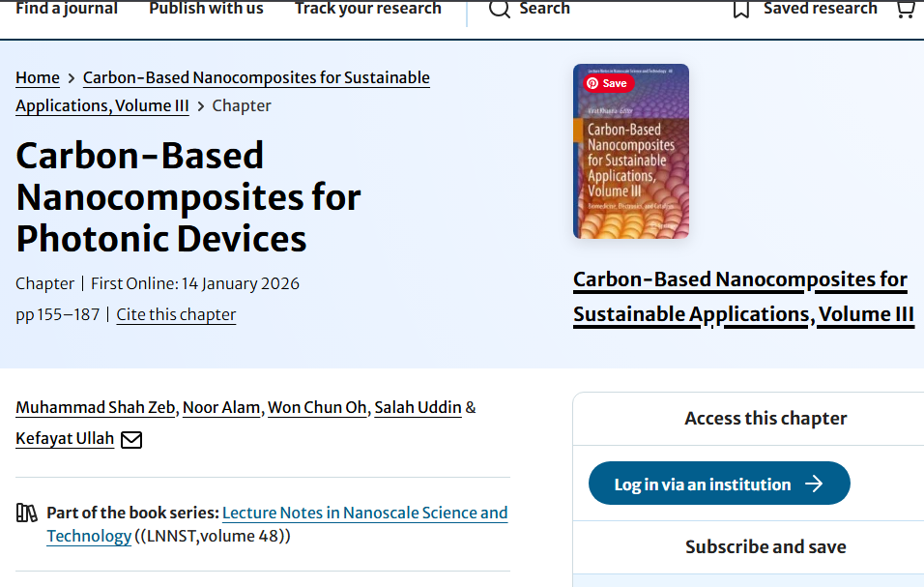This screenshot has height=587, width=924.
Task: Click the Pinterest Save button on cover
Action: (607, 83)
